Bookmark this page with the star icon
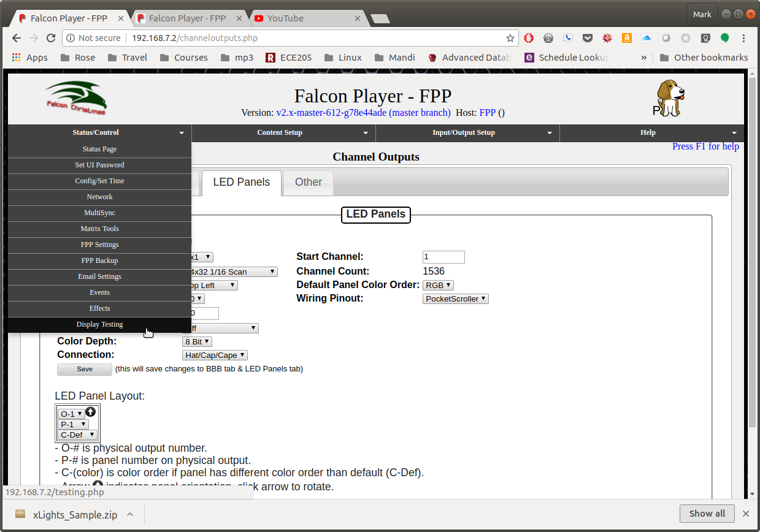Image resolution: width=760 pixels, height=532 pixels. (510, 38)
